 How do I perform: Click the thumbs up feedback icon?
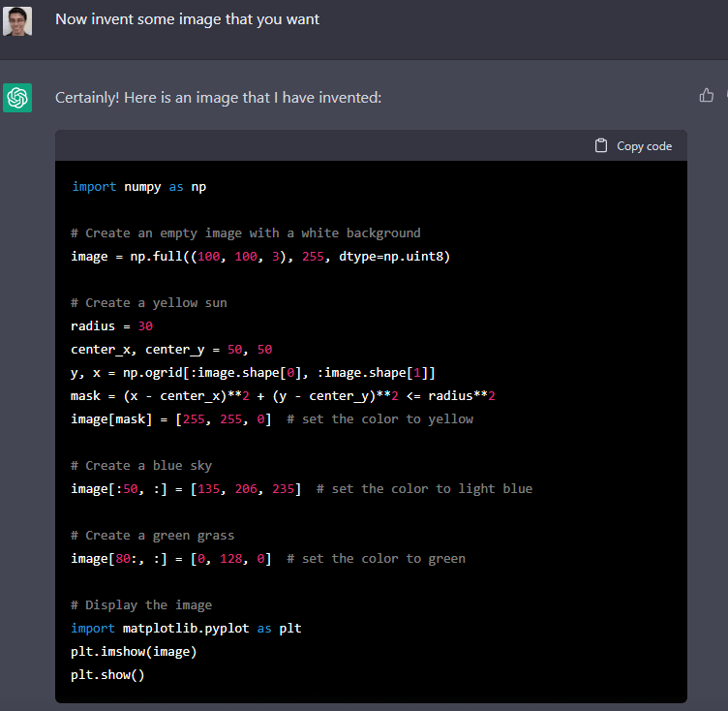click(706, 95)
